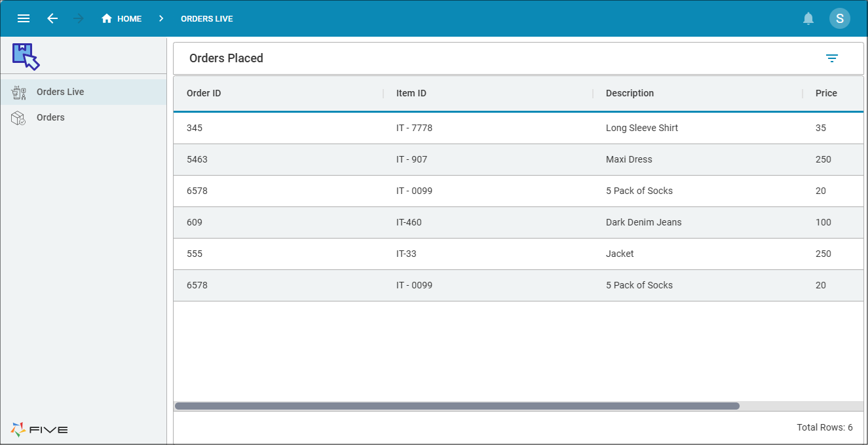868x445 pixels.
Task: Click the ORDERS LIVE breadcrumb
Action: [x=207, y=19]
